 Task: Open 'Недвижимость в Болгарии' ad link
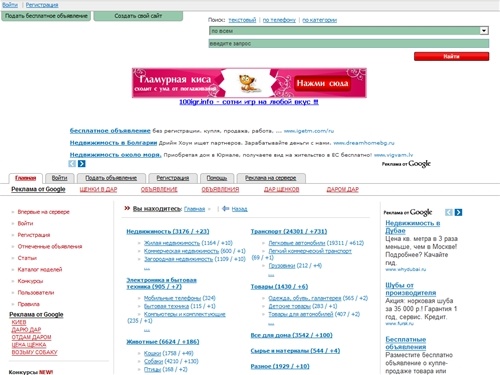(x=113, y=143)
